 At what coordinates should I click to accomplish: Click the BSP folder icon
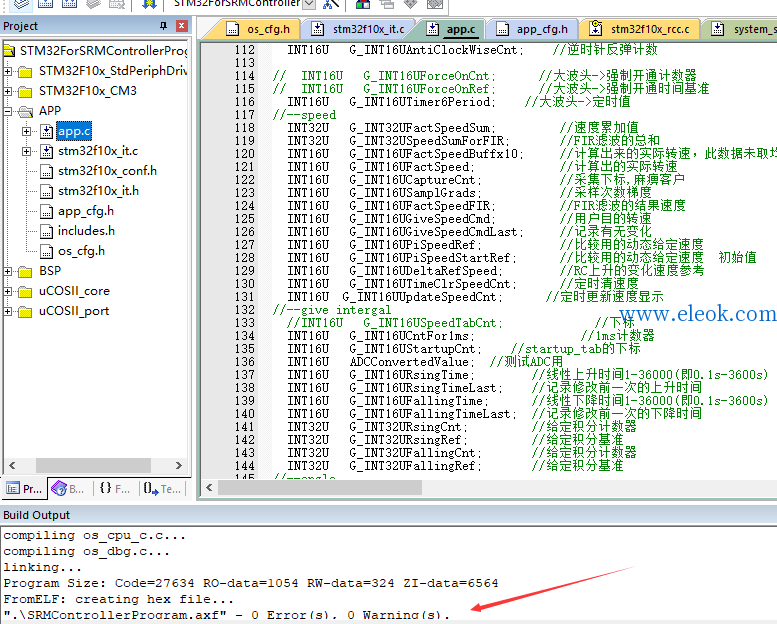25,272
